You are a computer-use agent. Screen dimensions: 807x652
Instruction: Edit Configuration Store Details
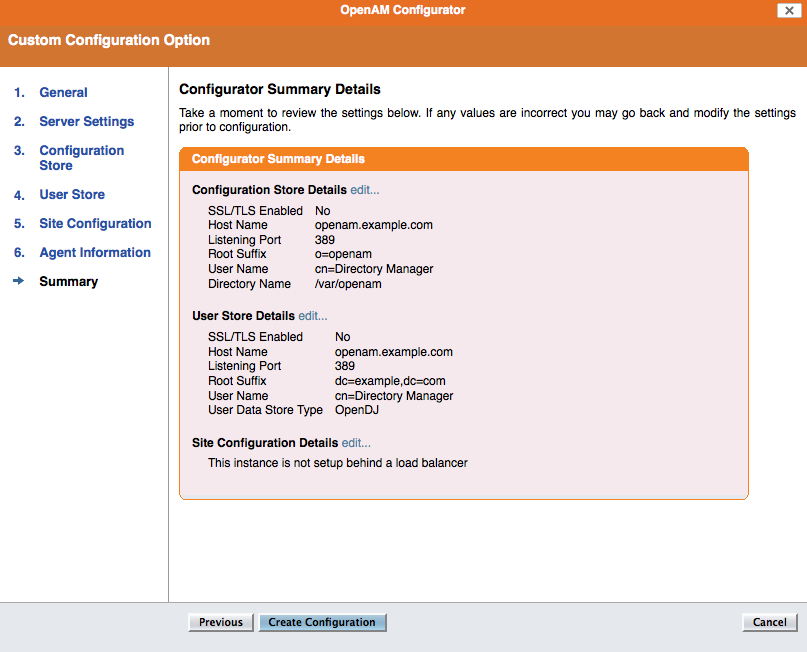365,190
